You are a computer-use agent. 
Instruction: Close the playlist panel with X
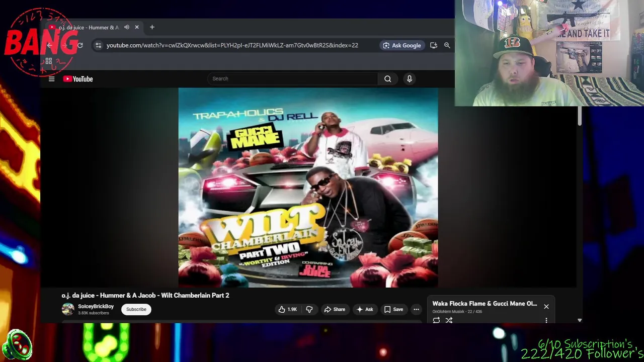coord(546,306)
